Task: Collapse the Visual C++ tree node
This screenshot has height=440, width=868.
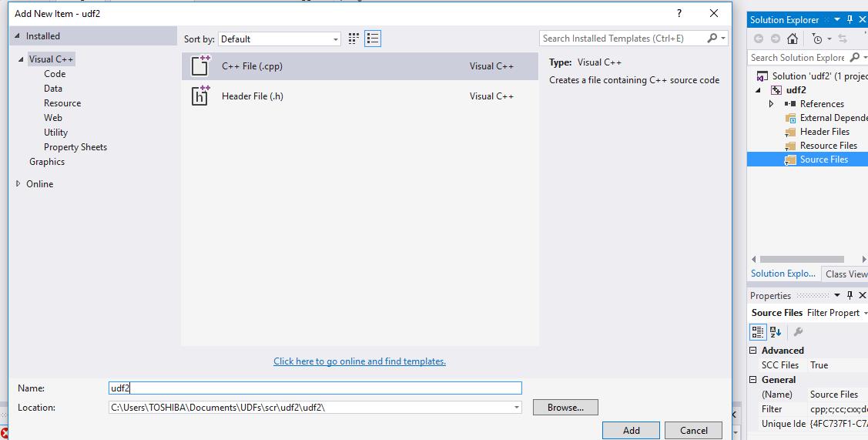Action: (21, 59)
